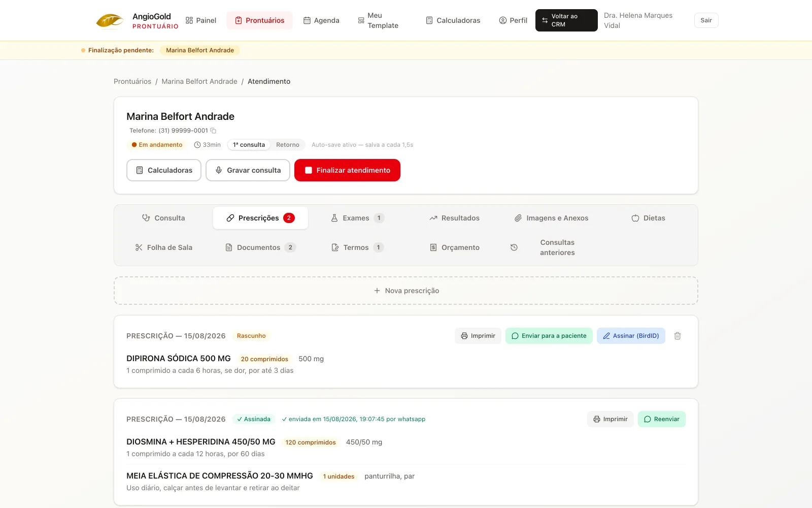Open the Orçamento tab
812x508 pixels.
pyautogui.click(x=455, y=247)
